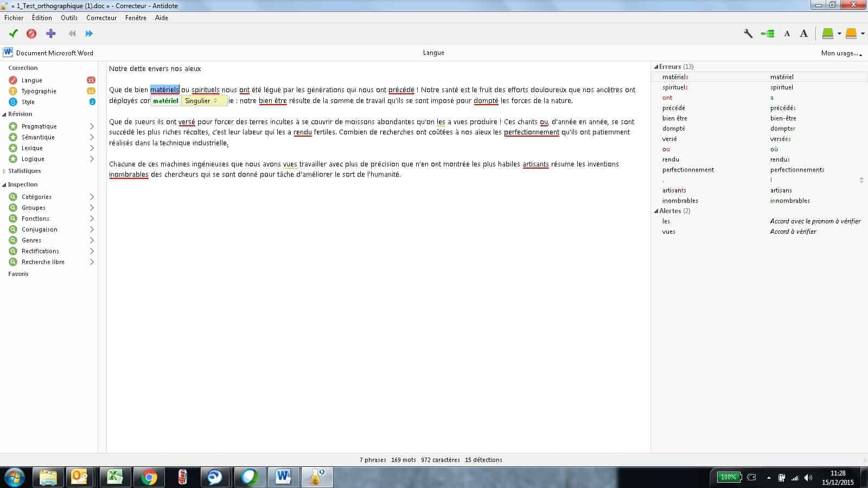Expand the Statistiques section
This screenshot has width=868, height=488.
point(5,171)
